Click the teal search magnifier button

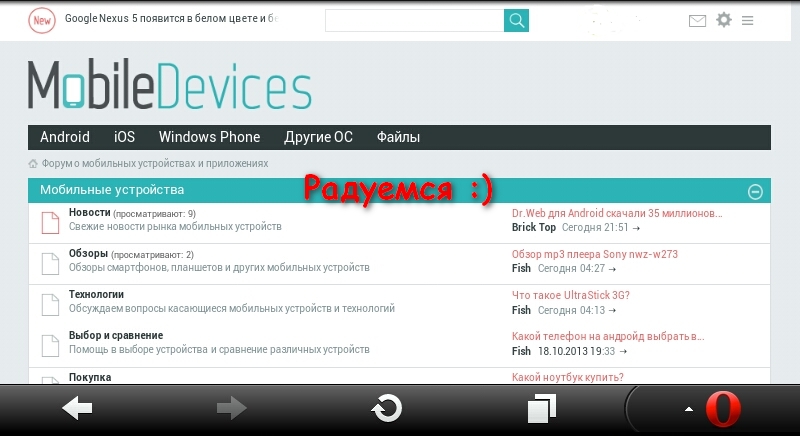coord(516,20)
